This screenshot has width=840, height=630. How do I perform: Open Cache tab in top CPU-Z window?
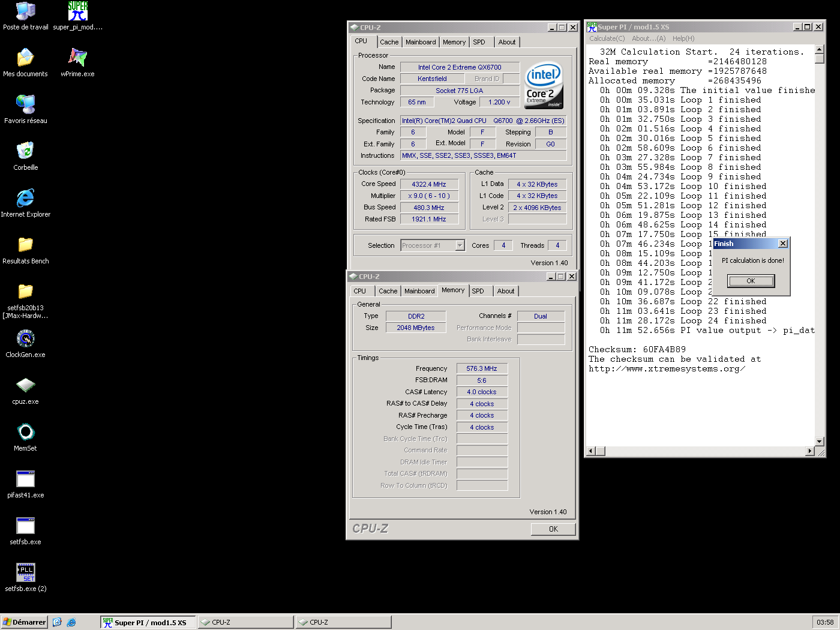click(389, 42)
